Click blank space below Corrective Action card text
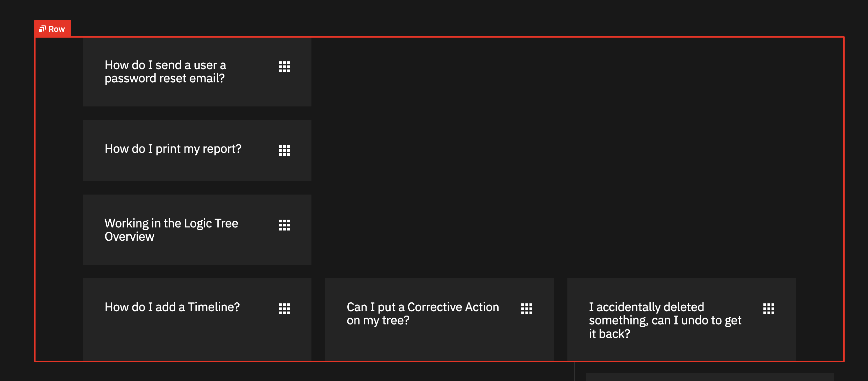This screenshot has height=381, width=868. [439, 344]
